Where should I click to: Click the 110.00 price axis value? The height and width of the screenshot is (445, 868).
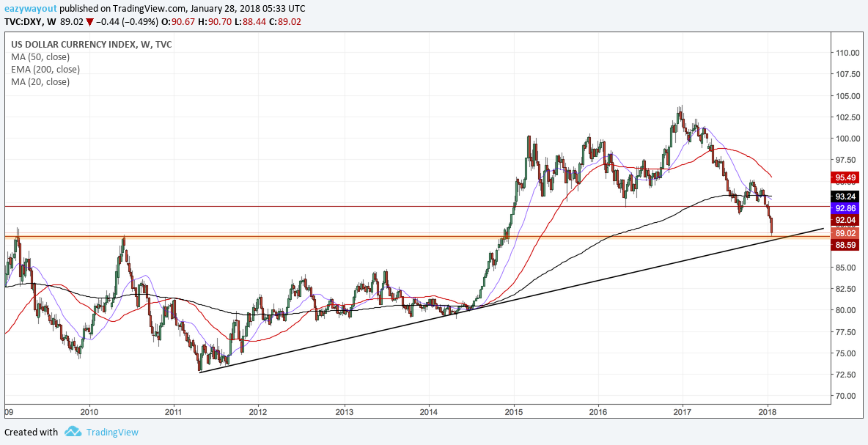pyautogui.click(x=847, y=53)
